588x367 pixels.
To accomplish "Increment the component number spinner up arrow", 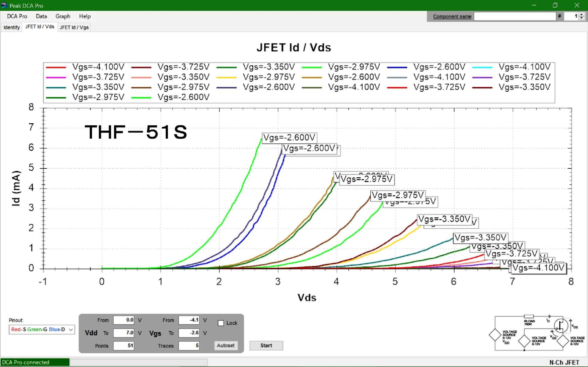I will (x=581, y=15).
